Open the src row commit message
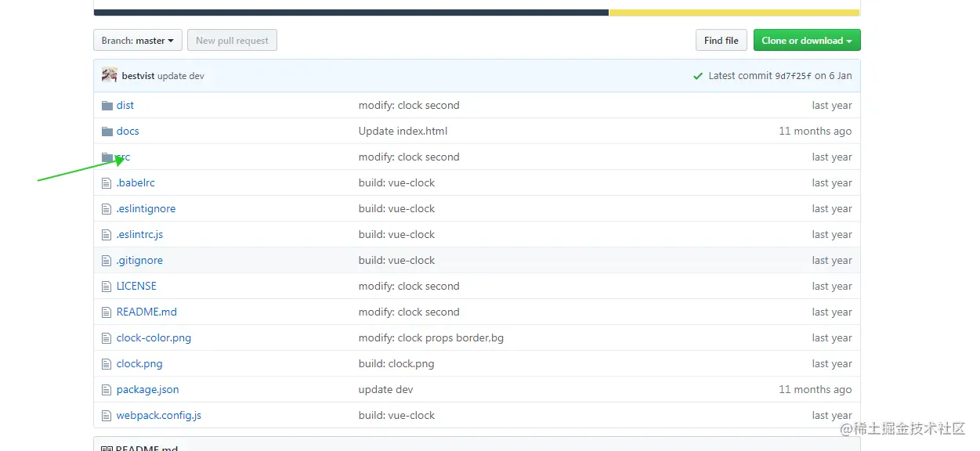 [x=409, y=157]
